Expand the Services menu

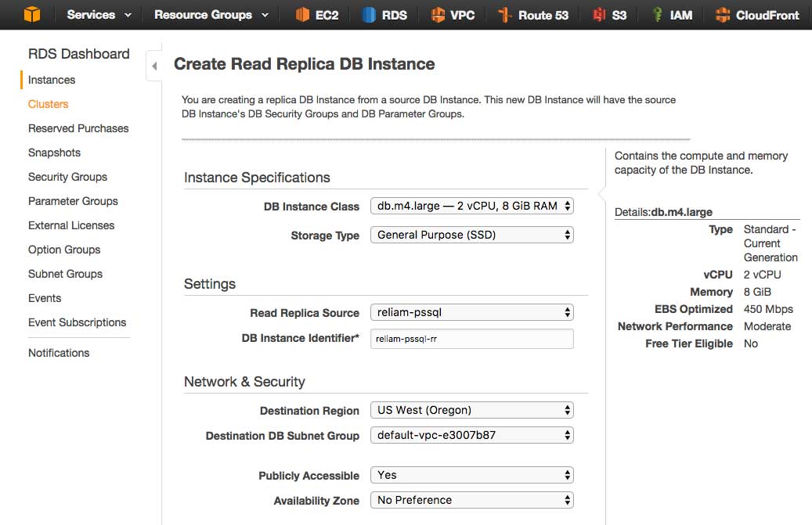pos(96,15)
